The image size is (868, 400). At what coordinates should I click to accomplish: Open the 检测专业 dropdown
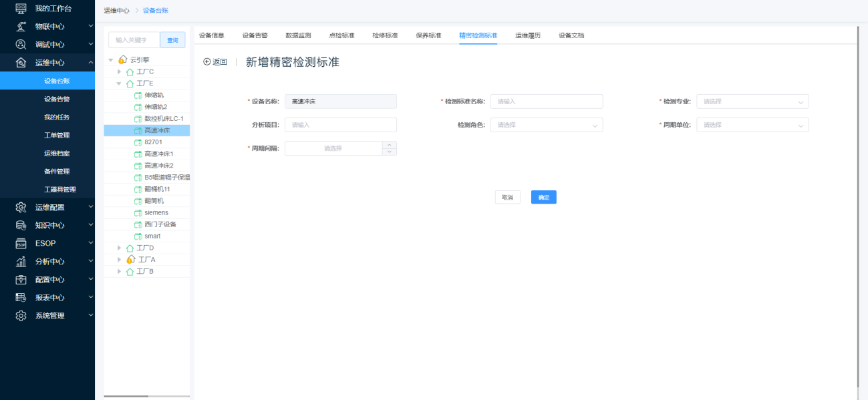[x=752, y=102]
